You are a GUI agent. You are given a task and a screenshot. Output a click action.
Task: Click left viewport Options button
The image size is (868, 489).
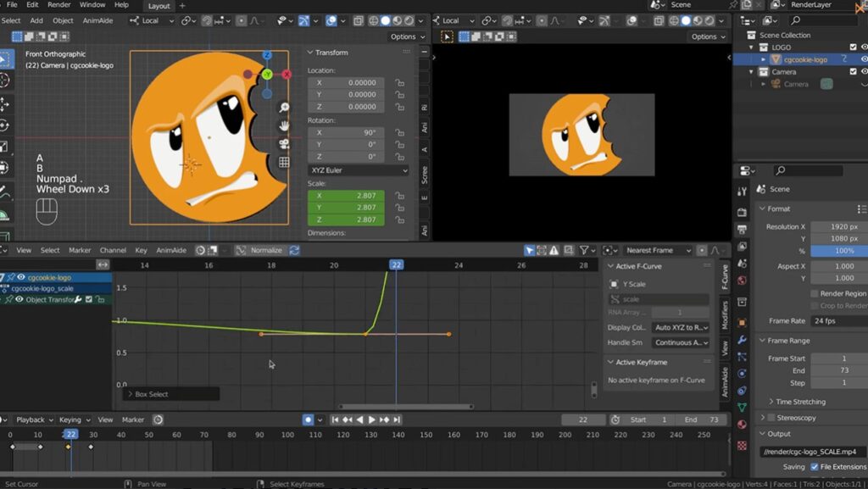[x=408, y=36]
